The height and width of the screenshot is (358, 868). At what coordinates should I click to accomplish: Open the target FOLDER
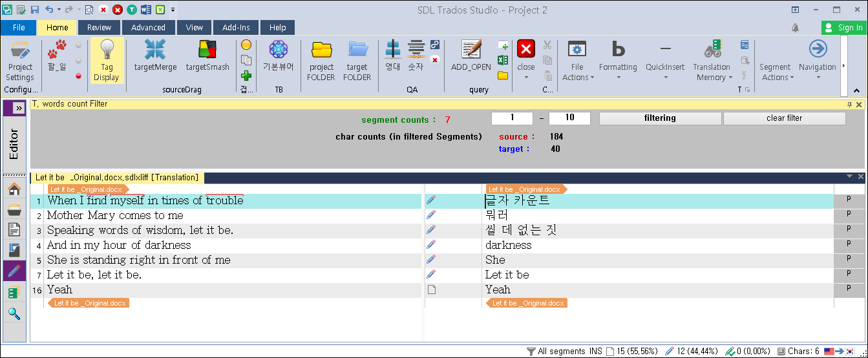pyautogui.click(x=357, y=60)
